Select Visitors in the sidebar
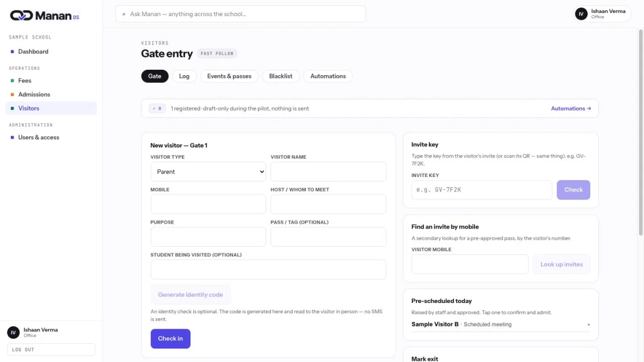 [x=52, y=108]
